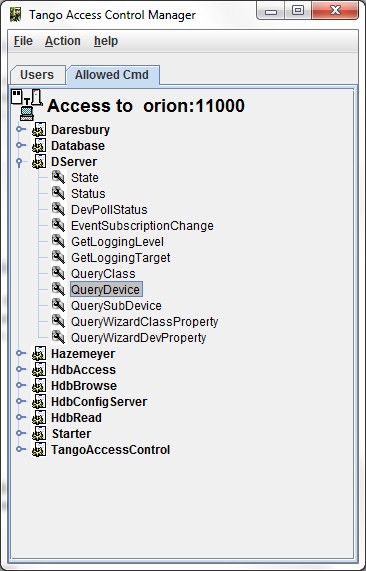Viewport: 366px width, 571px height.
Task: Select the QueryClass command text
Action: coord(103,274)
